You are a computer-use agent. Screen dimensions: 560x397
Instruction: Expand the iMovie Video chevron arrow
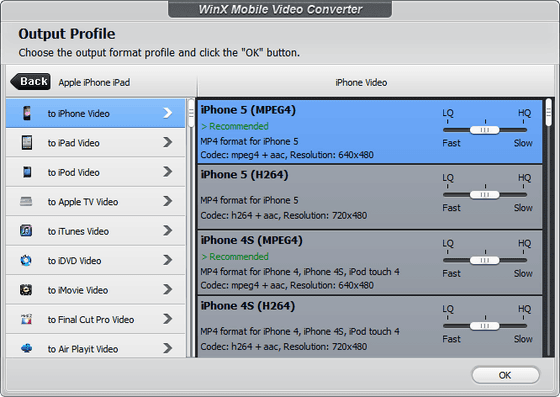click(x=168, y=290)
